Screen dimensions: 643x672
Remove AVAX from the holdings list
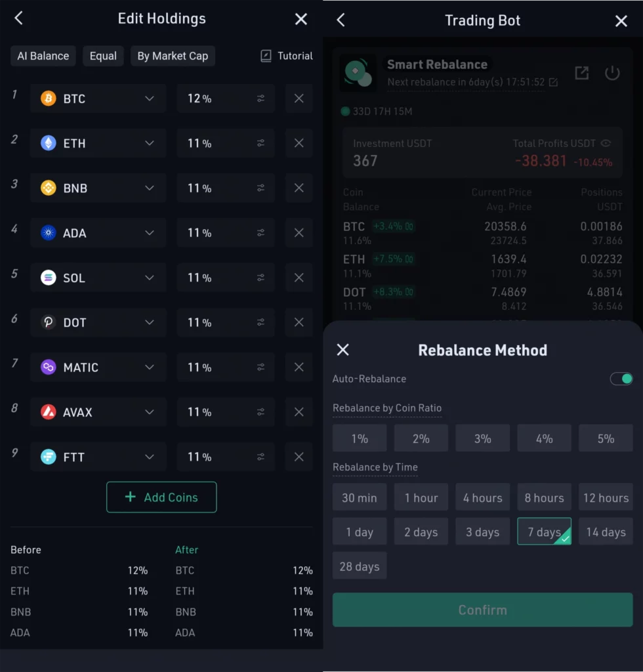[299, 411]
